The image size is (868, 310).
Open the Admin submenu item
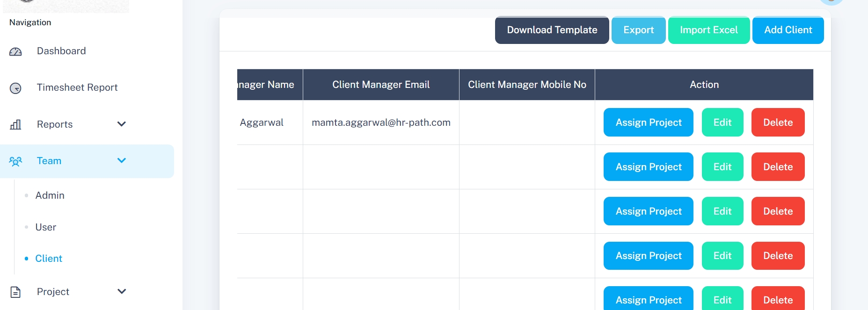pos(50,195)
